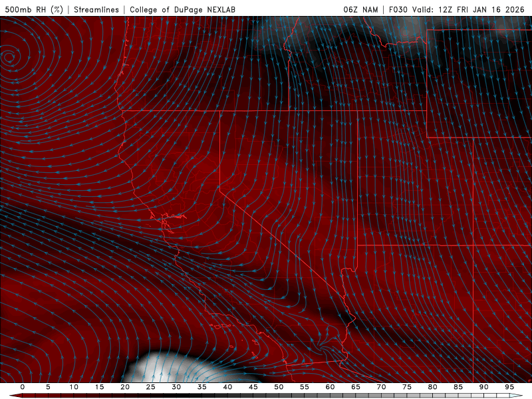Click the colorbar label '0'

tap(23, 387)
